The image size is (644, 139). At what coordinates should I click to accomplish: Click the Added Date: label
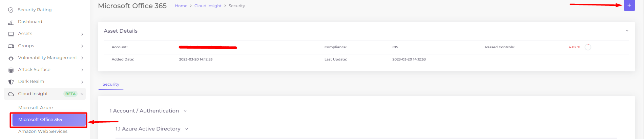pyautogui.click(x=123, y=59)
